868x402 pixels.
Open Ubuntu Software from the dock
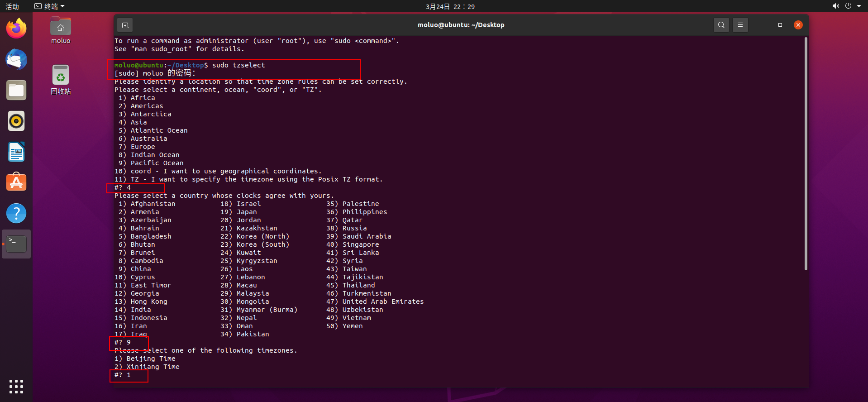(x=16, y=182)
